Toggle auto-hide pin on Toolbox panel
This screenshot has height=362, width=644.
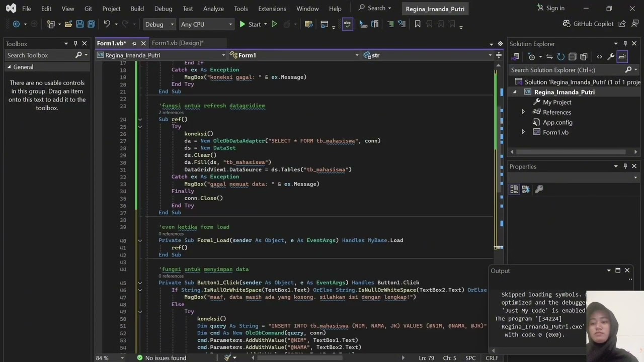(75, 44)
